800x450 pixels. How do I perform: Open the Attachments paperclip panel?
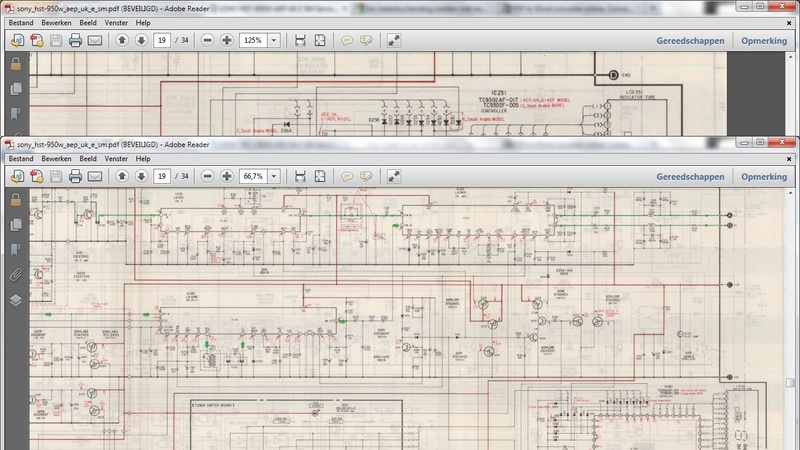pos(15,274)
